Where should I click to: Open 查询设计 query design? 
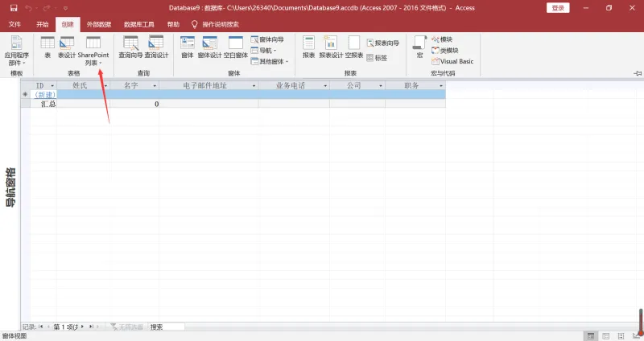(x=156, y=47)
